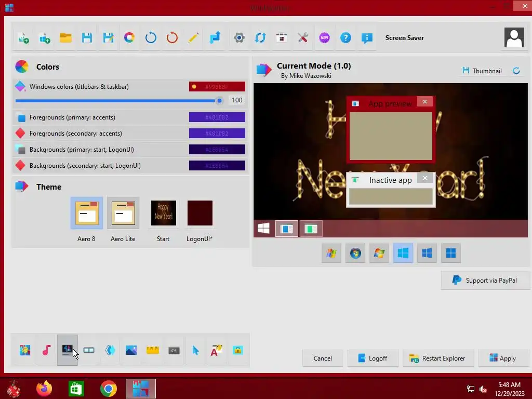Click the new theme file icon with green plus
Image resolution: width=532 pixels, height=399 pixels.
[x=23, y=37]
